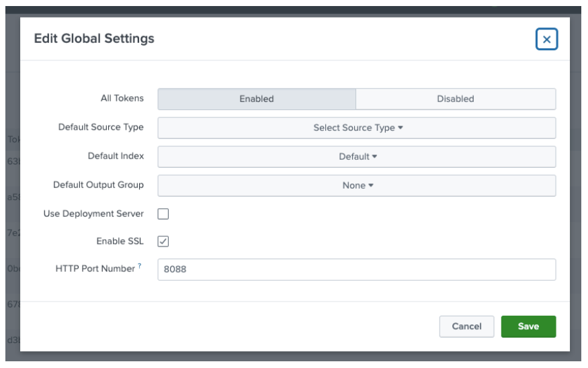
Task: Check the Use Deployment Server box
Action: coord(163,214)
